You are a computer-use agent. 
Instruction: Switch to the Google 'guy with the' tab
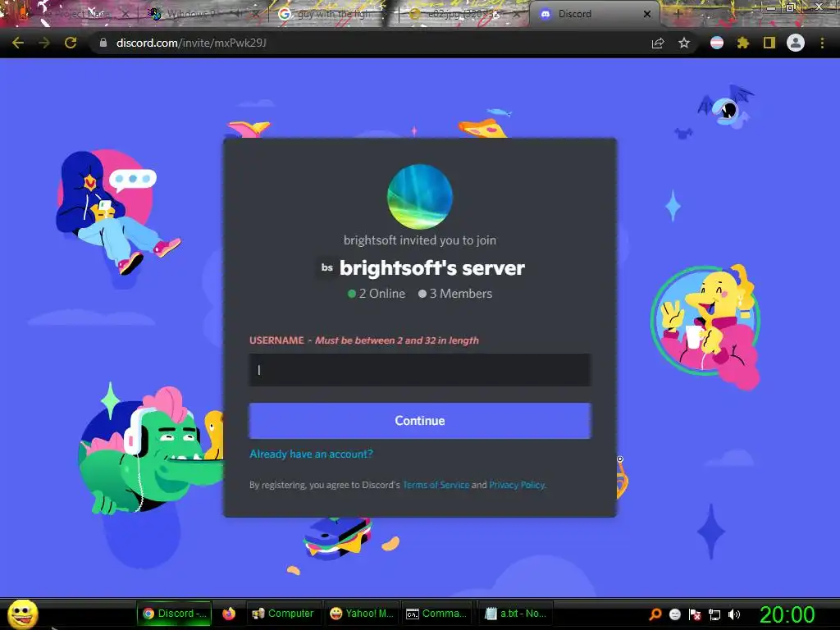click(x=335, y=14)
